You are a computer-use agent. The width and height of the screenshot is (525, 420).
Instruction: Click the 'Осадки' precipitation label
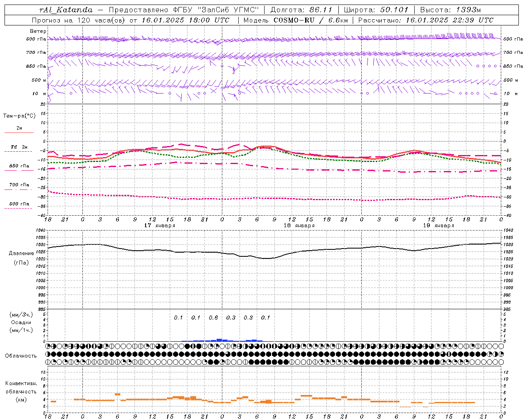[21, 322]
